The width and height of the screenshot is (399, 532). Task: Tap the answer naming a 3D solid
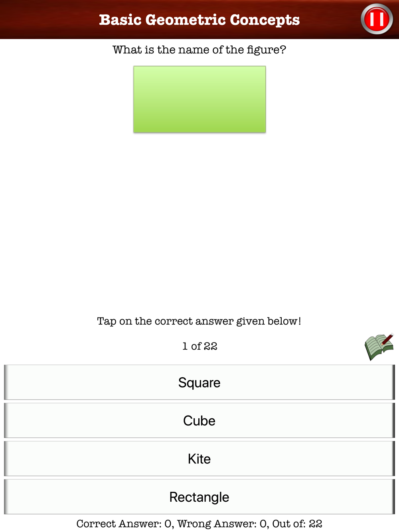[x=199, y=421]
